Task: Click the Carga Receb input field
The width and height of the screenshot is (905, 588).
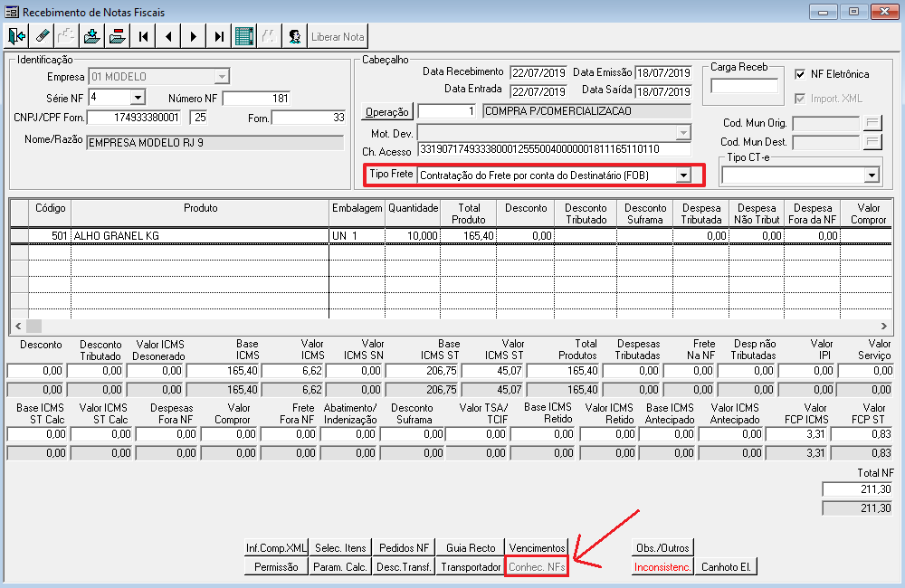Action: point(744,86)
